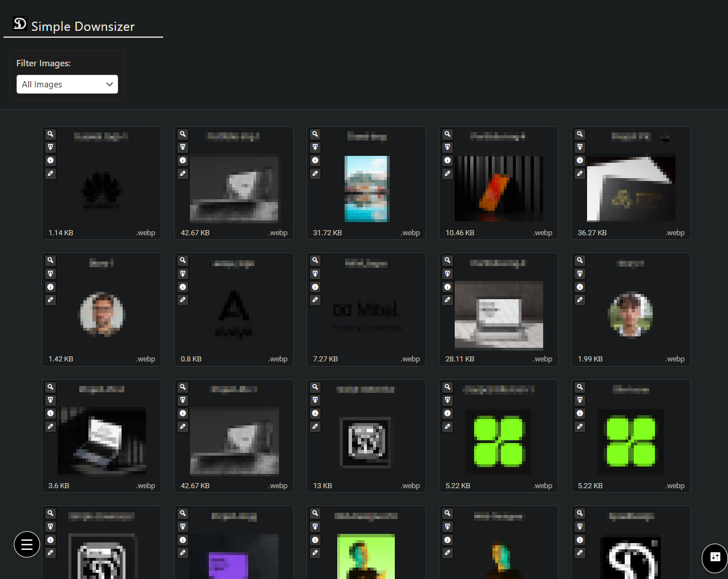Edit the 10.46 KB image with pencil
The width and height of the screenshot is (728, 579).
click(448, 174)
